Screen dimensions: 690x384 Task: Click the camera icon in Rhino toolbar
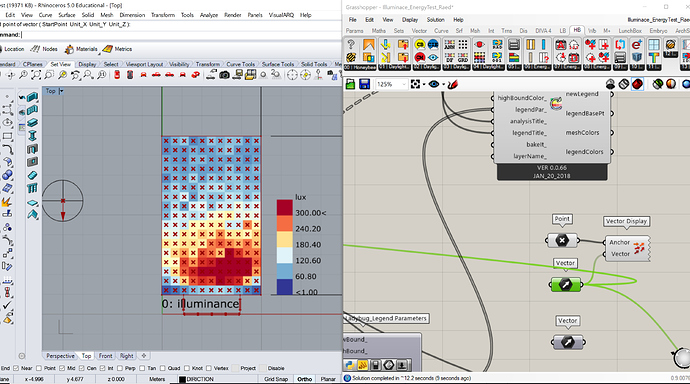coord(224,75)
